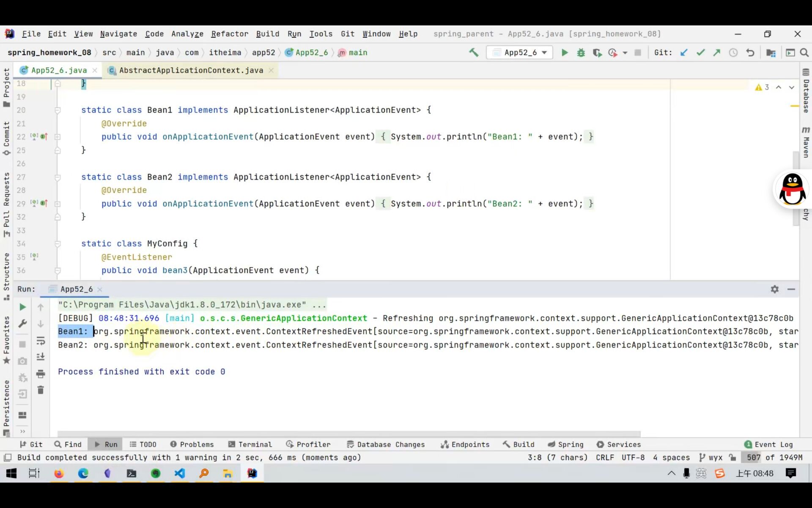
Task: Clear console with trash icon
Action: pyautogui.click(x=41, y=390)
